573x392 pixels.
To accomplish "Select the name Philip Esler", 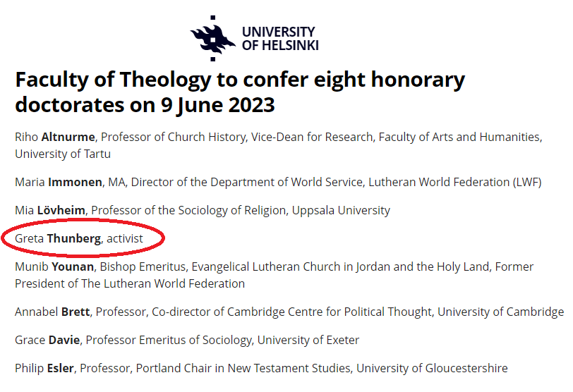I will click(x=47, y=368).
